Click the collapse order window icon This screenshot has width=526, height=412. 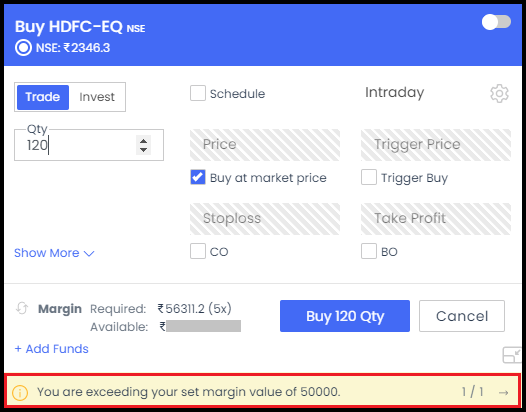point(512,355)
